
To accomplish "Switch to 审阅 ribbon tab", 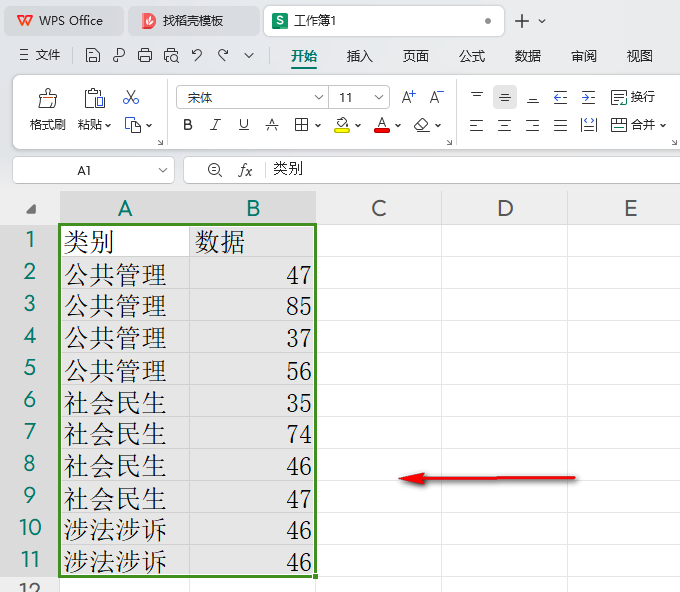I will point(584,56).
